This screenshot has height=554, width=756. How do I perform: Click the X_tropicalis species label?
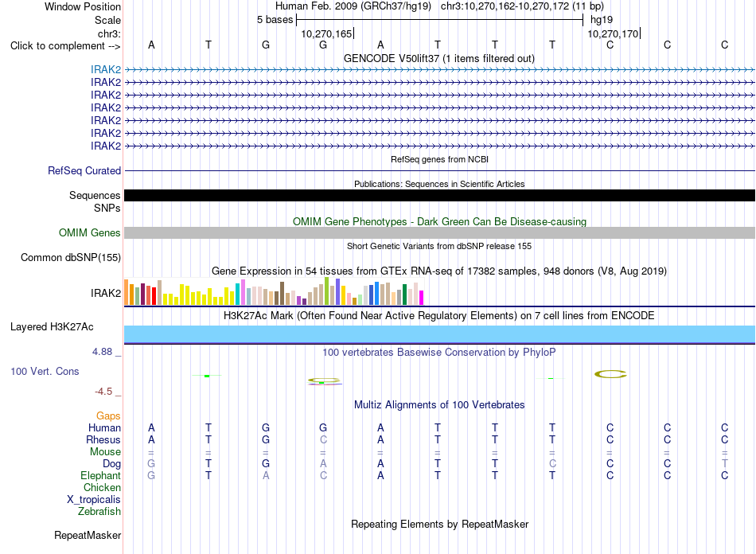coord(94,500)
